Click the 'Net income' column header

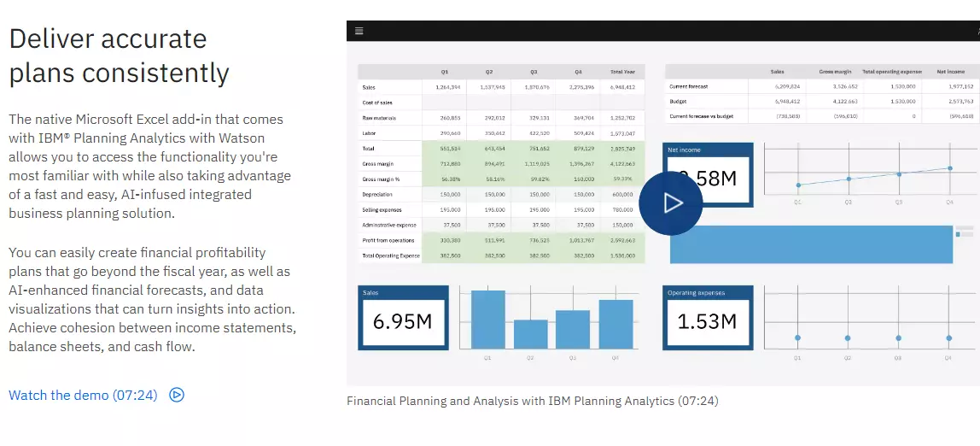(x=951, y=72)
